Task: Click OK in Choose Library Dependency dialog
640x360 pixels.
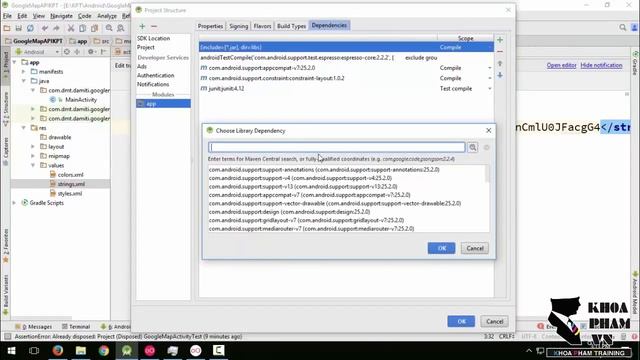Action: pos(441,248)
